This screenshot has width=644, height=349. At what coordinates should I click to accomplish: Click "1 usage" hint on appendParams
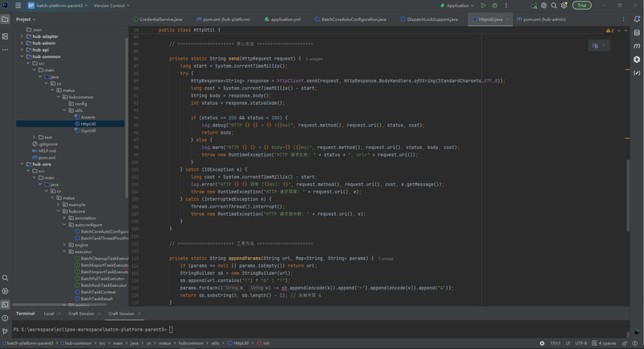(x=386, y=259)
